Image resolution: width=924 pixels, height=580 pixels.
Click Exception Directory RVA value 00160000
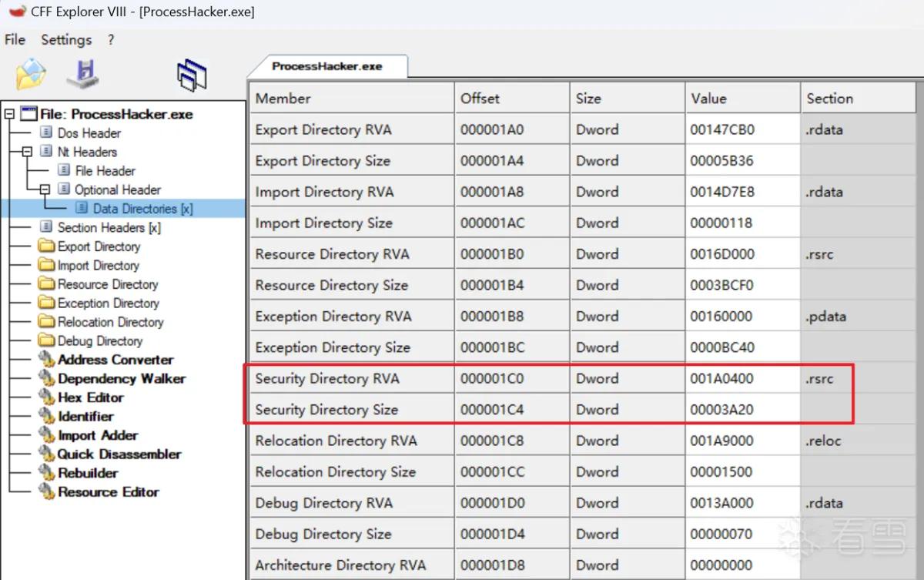tap(743, 316)
